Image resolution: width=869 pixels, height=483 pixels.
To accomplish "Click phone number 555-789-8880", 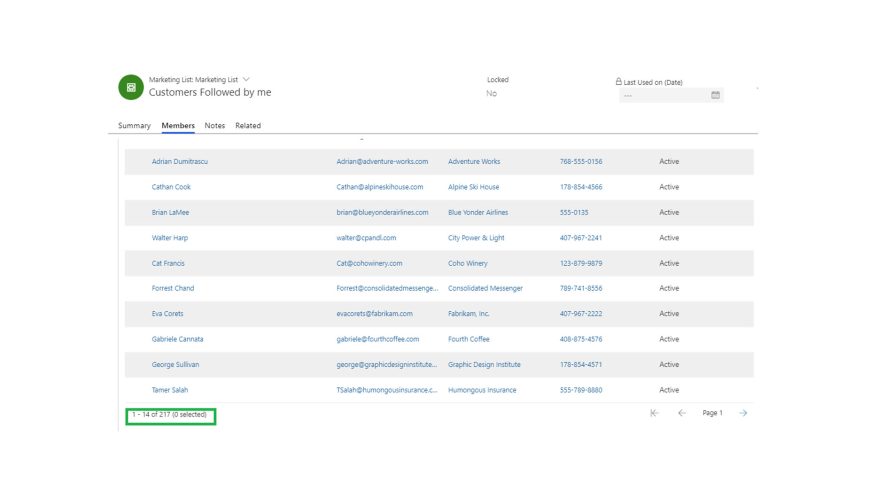I will pyautogui.click(x=581, y=390).
